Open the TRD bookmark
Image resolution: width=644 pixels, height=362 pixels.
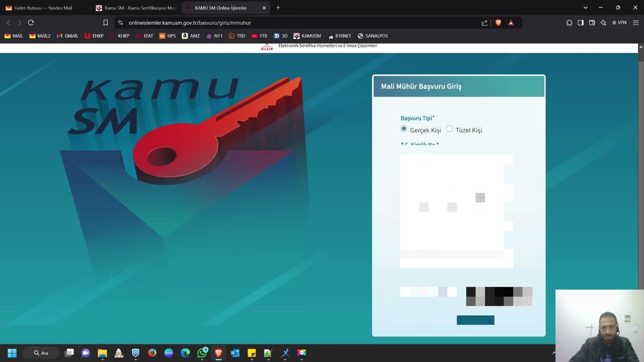237,36
